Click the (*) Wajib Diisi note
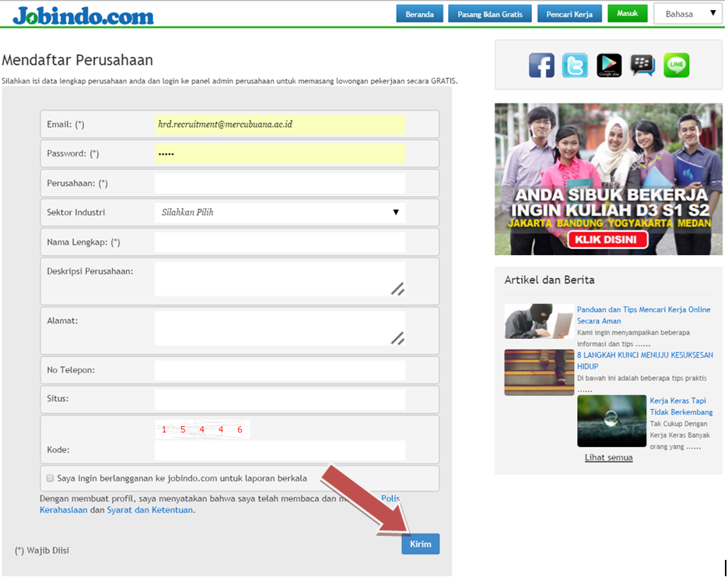The height and width of the screenshot is (577, 728). coord(42,551)
